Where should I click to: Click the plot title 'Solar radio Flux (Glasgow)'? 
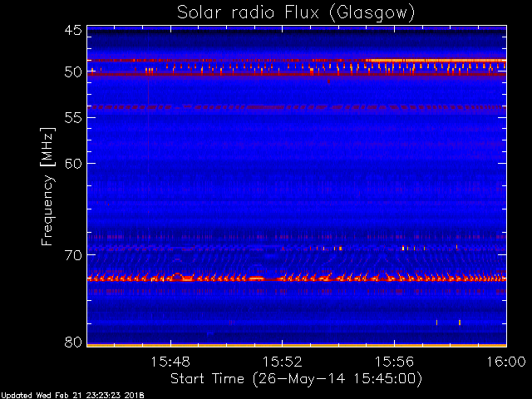[296, 13]
